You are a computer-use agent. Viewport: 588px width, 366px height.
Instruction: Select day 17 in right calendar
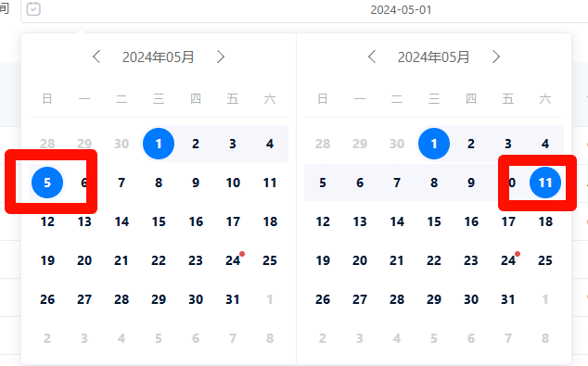coord(508,221)
